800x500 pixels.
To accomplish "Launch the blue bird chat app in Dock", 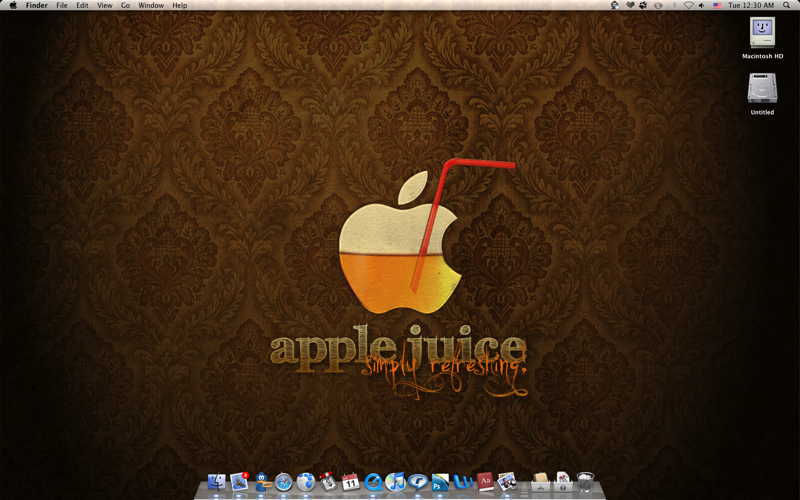I will (262, 482).
